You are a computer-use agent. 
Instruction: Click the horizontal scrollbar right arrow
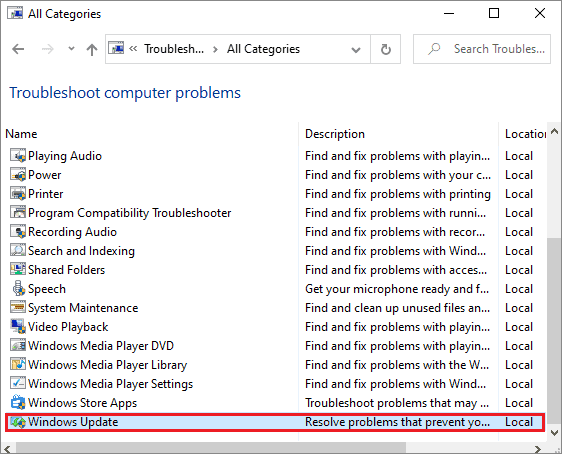(538, 448)
